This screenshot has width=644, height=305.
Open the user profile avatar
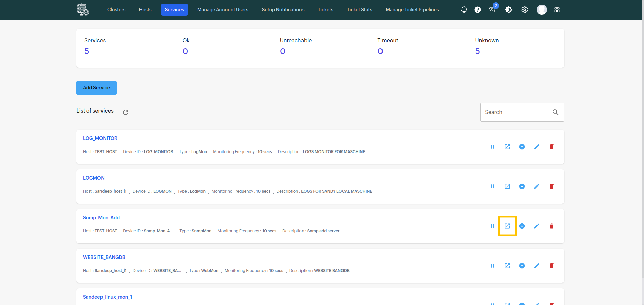[541, 10]
